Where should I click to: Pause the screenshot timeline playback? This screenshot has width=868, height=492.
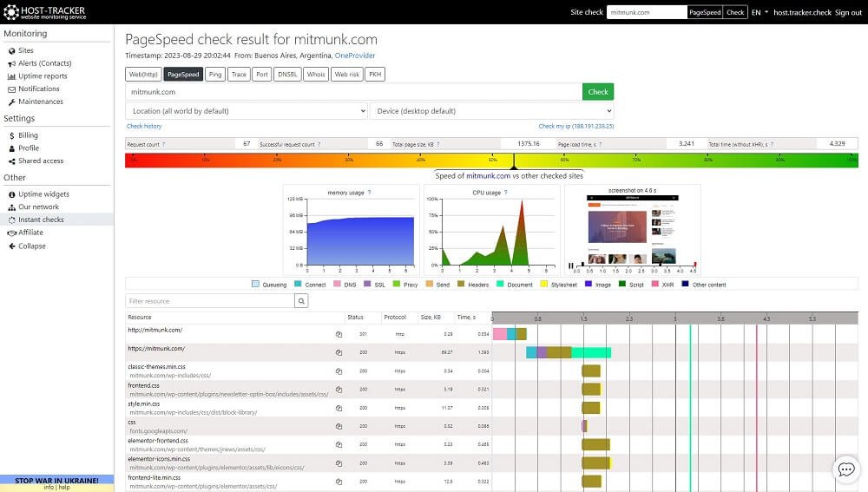click(571, 266)
